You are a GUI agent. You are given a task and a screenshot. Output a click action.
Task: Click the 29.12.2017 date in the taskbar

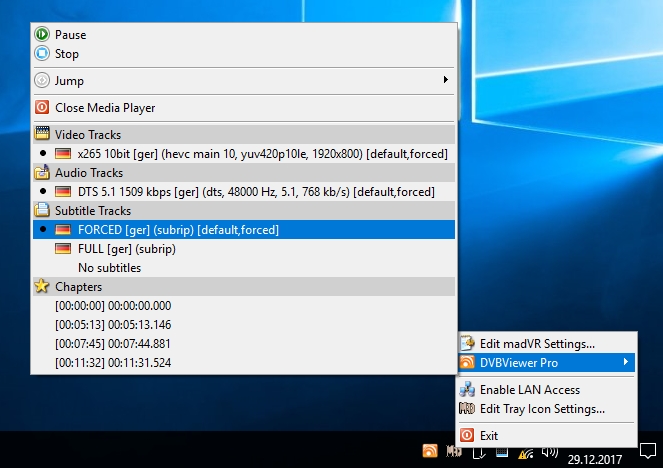click(595, 459)
